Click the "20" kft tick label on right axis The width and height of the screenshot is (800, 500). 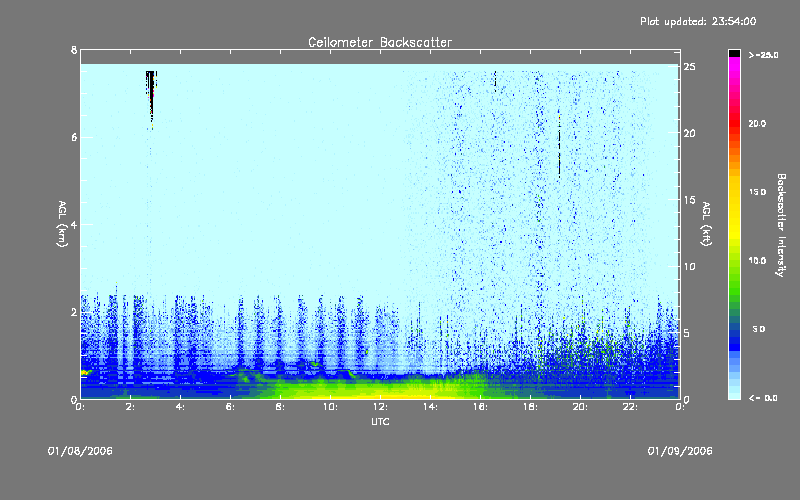(x=690, y=133)
